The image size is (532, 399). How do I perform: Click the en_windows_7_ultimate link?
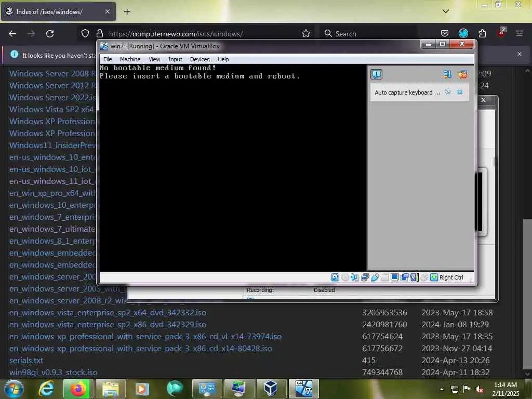[x=52, y=229]
